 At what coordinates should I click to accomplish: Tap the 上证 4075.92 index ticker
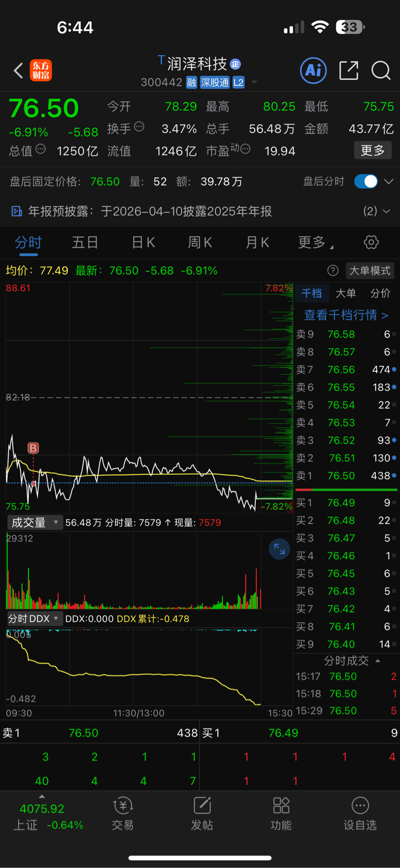tap(42, 817)
